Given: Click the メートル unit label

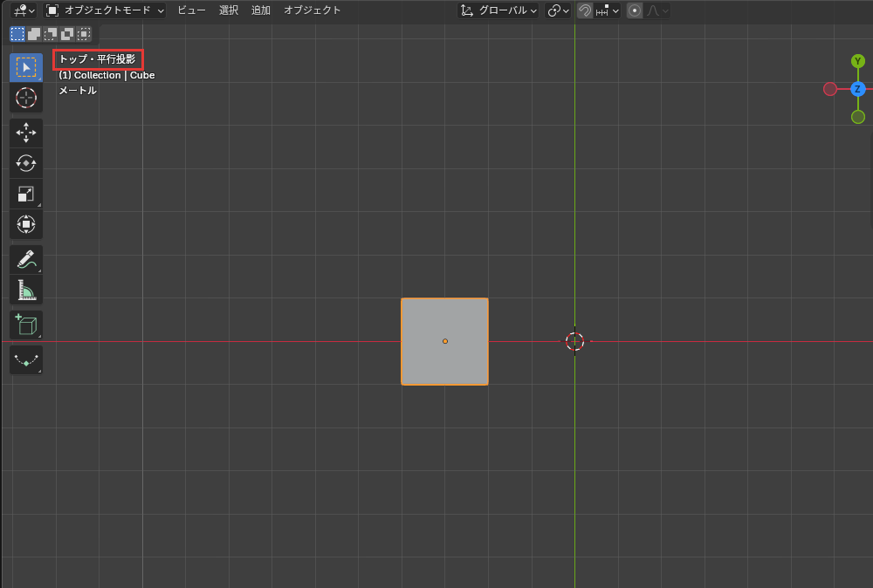Looking at the screenshot, I should point(78,90).
